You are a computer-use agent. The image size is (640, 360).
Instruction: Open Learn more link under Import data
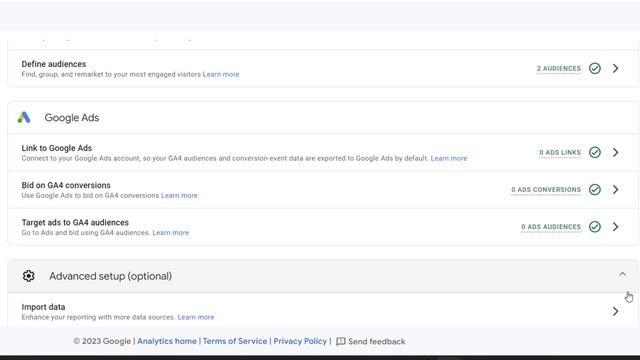(196, 317)
